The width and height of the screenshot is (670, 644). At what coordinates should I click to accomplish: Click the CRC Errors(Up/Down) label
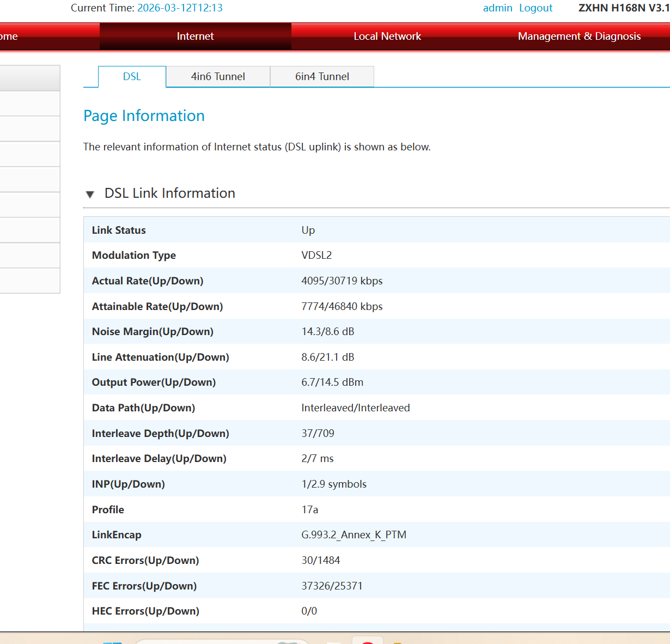click(x=145, y=560)
